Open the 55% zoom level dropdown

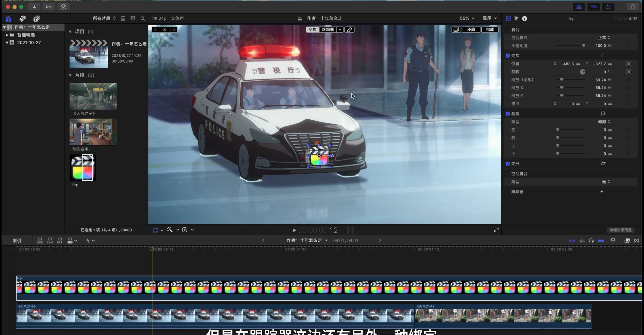click(467, 18)
